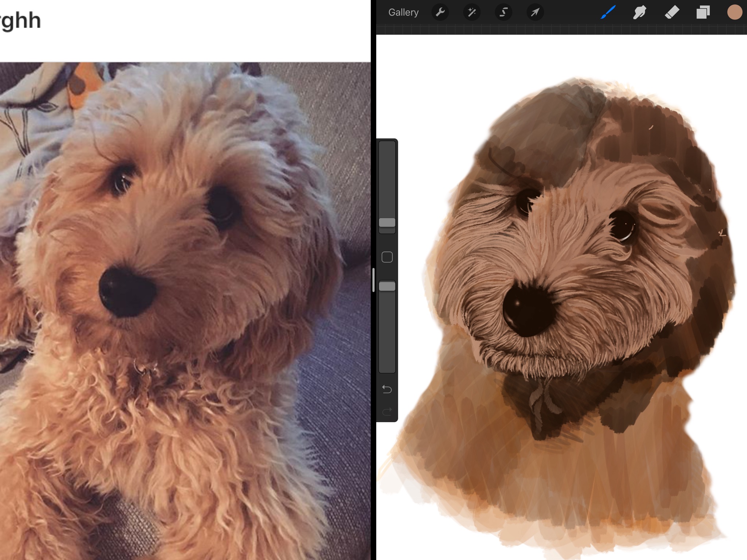
Task: Grab the split view divider handle
Action: [x=373, y=280]
